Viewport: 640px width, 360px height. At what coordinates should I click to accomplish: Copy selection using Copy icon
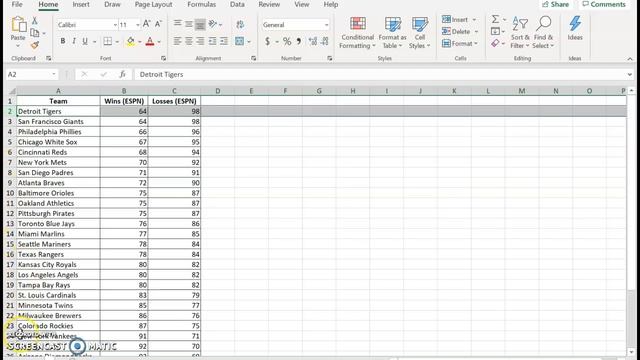[x=35, y=33]
